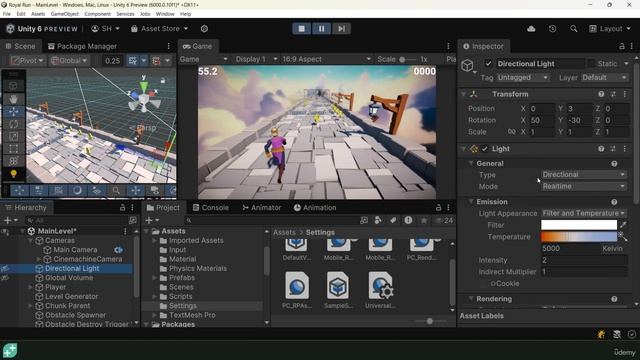Pause the game with the pause button
Image resolution: width=640 pixels, height=360 pixels.
(x=321, y=29)
